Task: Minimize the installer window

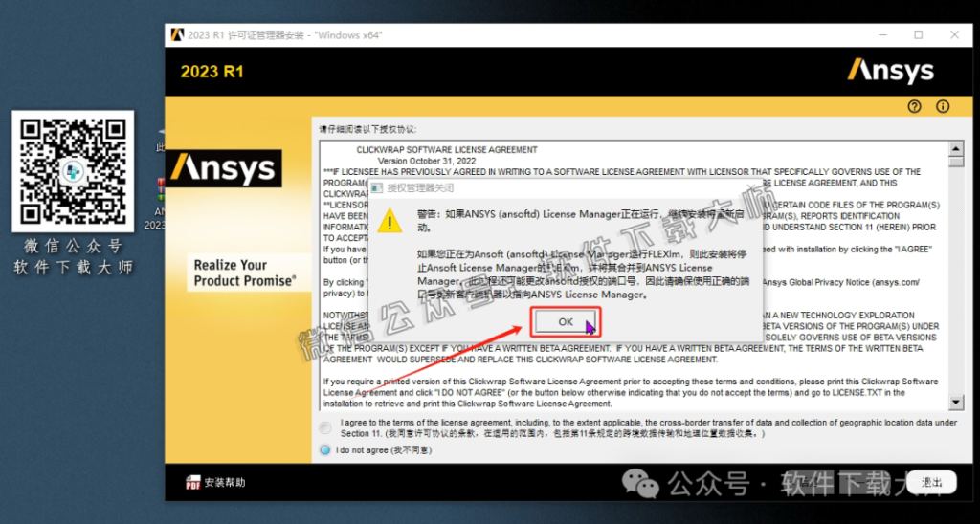Action: 881,35
